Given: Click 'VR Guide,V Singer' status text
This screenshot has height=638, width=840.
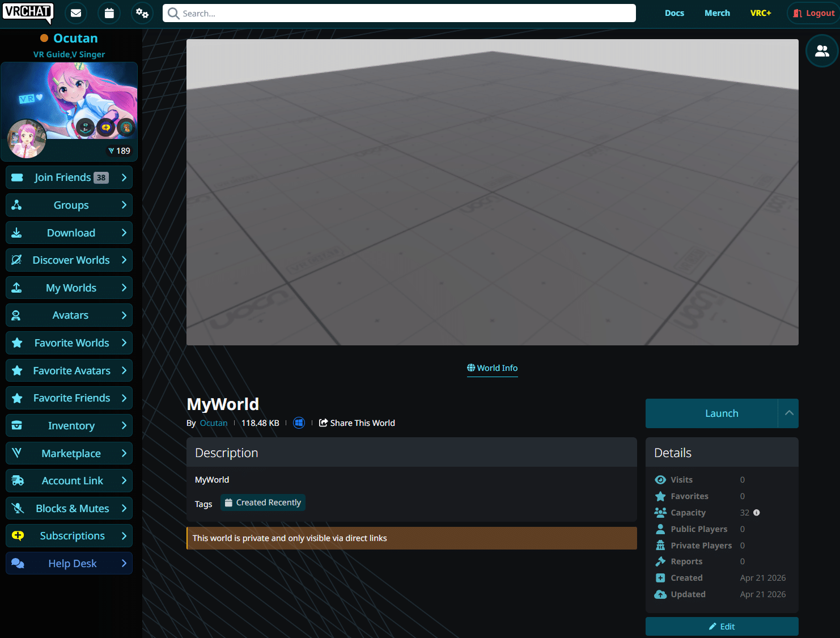Looking at the screenshot, I should coord(69,54).
